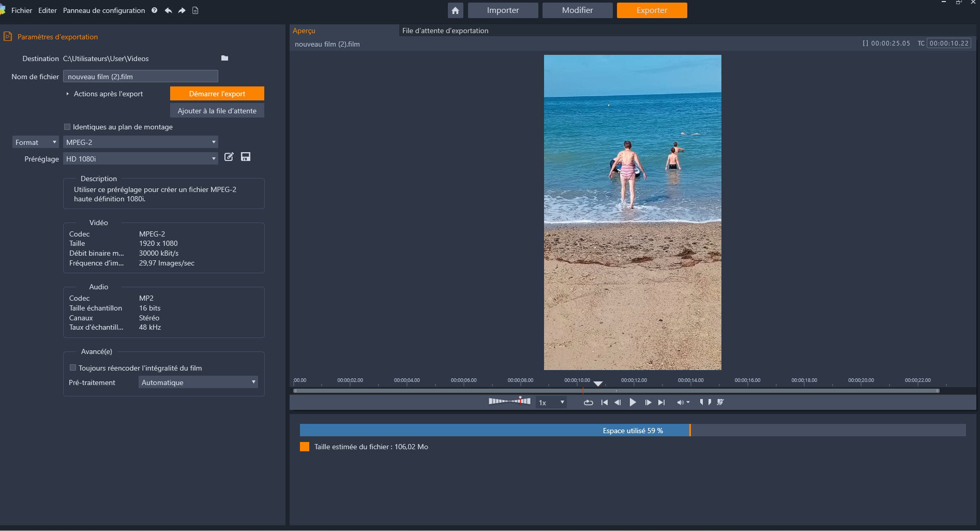Click the Home icon button

[x=455, y=10]
